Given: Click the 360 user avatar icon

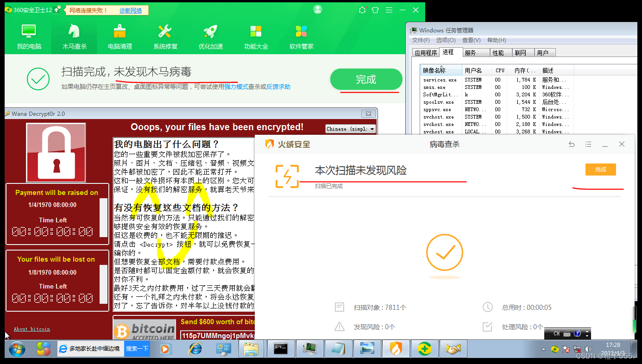Looking at the screenshot, I should [317, 10].
